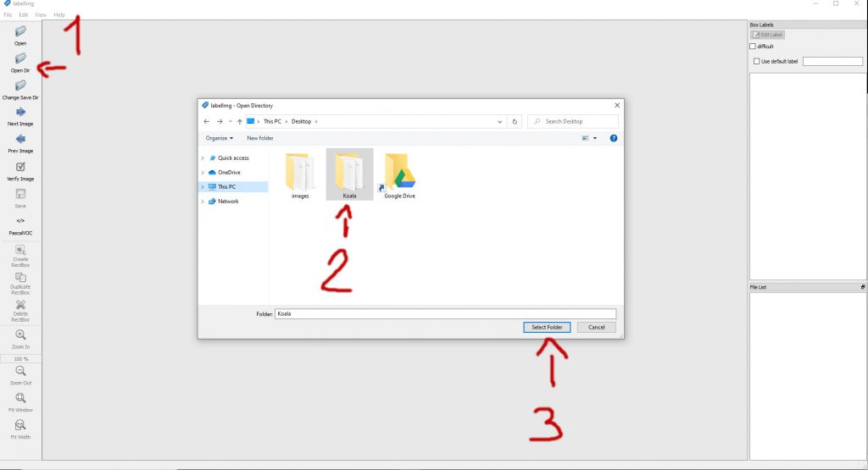Click the Open file icon
Viewport: 868px width, 470px height.
click(x=20, y=31)
